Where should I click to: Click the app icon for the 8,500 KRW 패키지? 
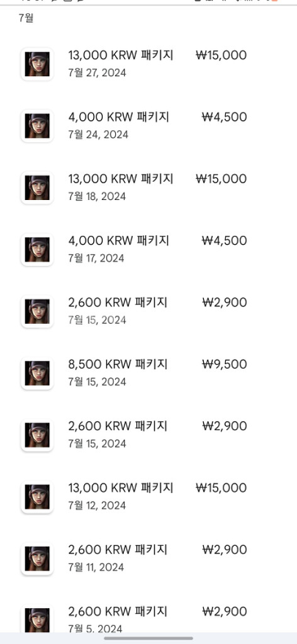pos(37,374)
